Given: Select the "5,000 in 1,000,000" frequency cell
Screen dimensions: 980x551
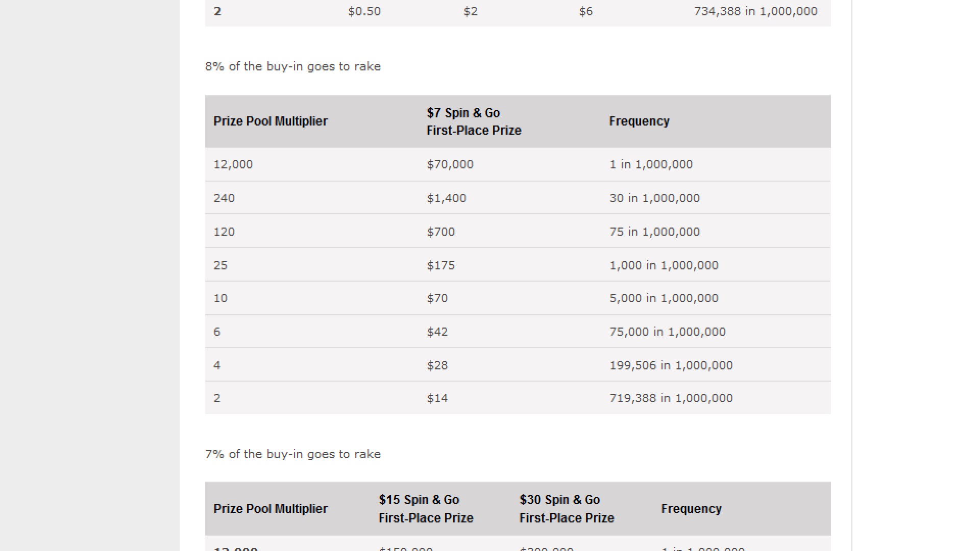Looking at the screenshot, I should (x=664, y=298).
